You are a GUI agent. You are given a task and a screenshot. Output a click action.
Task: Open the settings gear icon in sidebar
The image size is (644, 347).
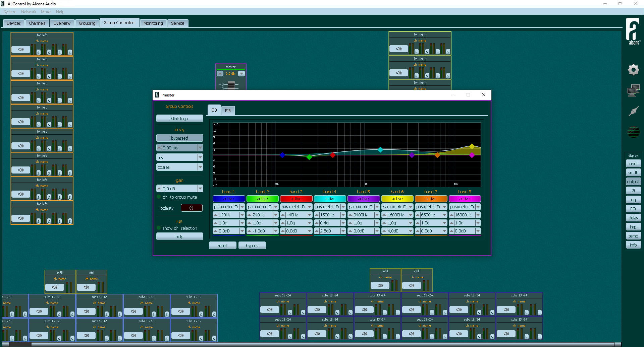click(x=633, y=70)
